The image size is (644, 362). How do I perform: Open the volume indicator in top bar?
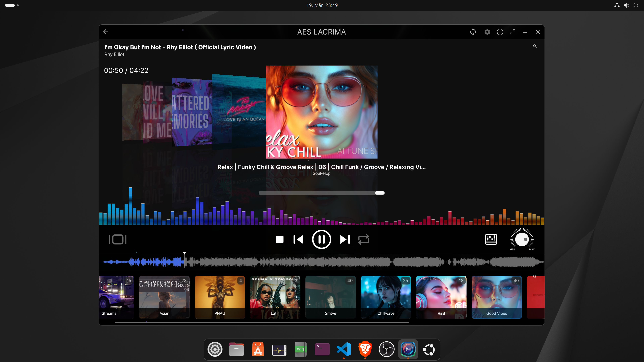[626, 5]
